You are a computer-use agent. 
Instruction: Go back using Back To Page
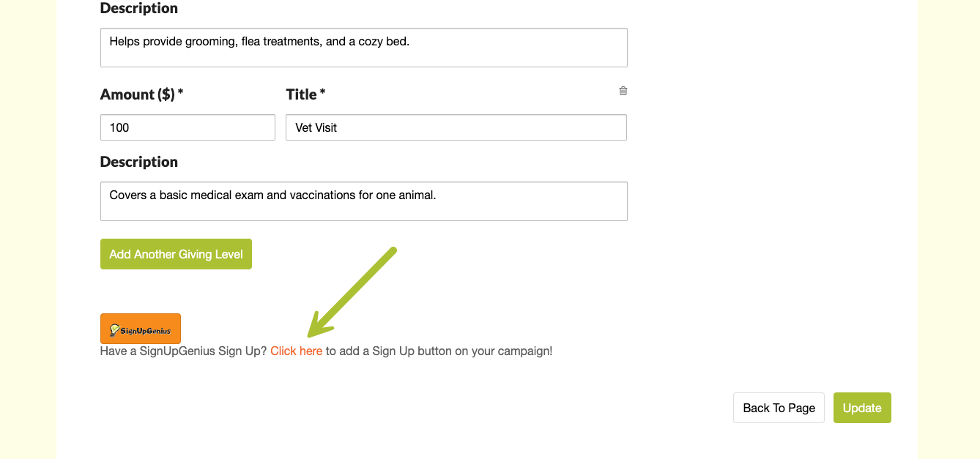pos(779,408)
